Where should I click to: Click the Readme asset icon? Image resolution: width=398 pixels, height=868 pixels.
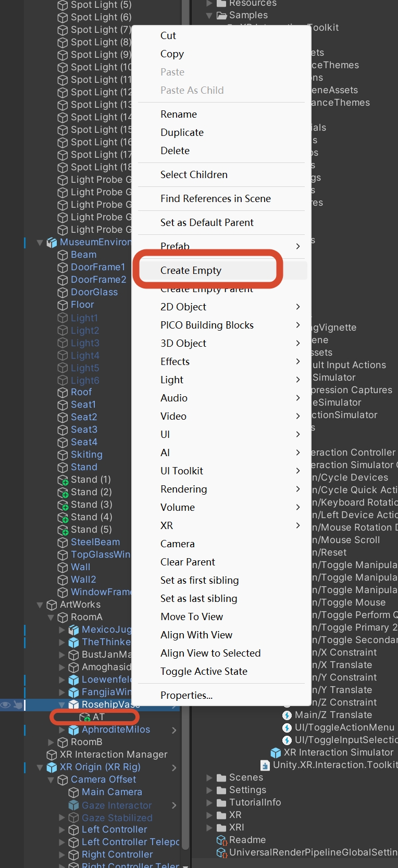(x=222, y=840)
